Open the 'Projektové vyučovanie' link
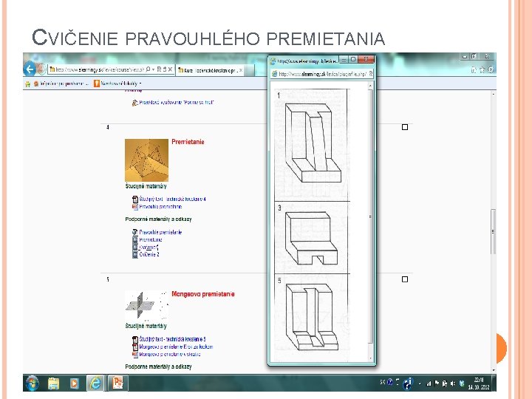Viewport: 532px width, 399px height. click(177, 102)
